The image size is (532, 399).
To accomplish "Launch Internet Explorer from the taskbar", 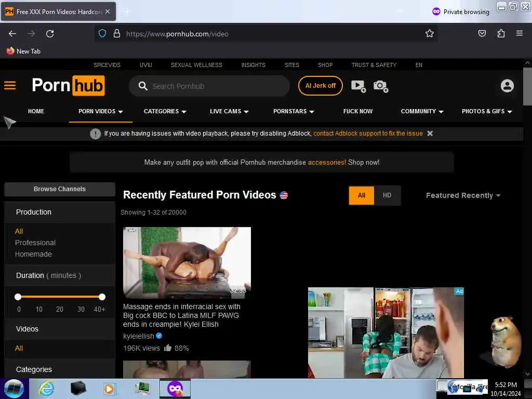I will 46,389.
